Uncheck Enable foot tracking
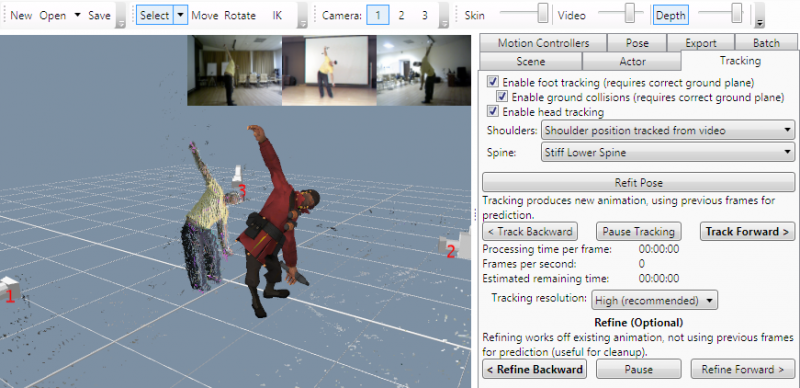Viewport: 800px width, 388px height. pos(493,82)
